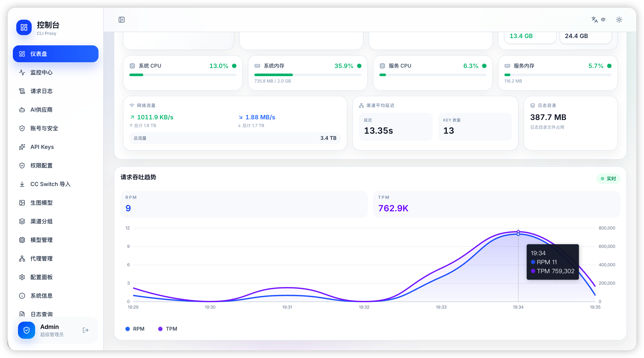The height and width of the screenshot is (358, 644).
Task: Click the 服务内存 memory icon
Action: tap(507, 66)
